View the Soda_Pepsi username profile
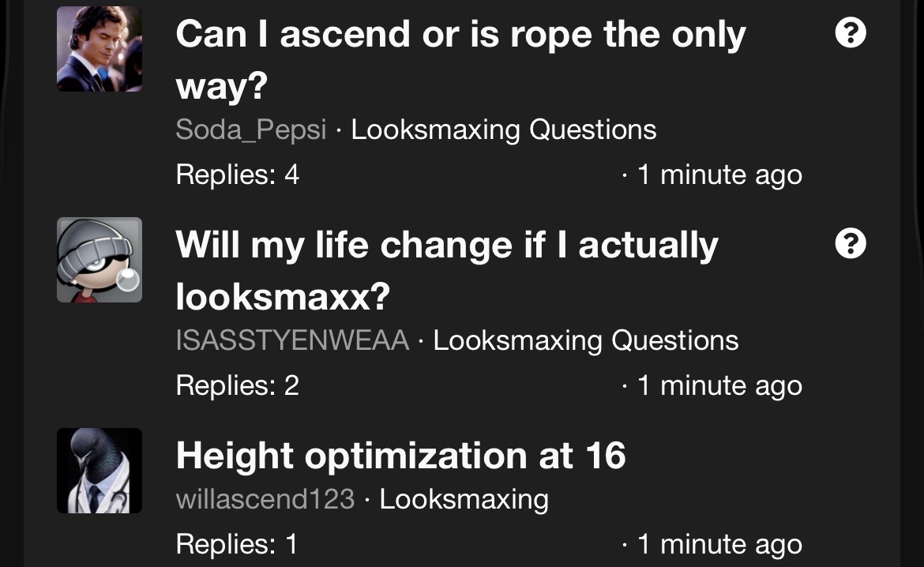 coord(250,130)
